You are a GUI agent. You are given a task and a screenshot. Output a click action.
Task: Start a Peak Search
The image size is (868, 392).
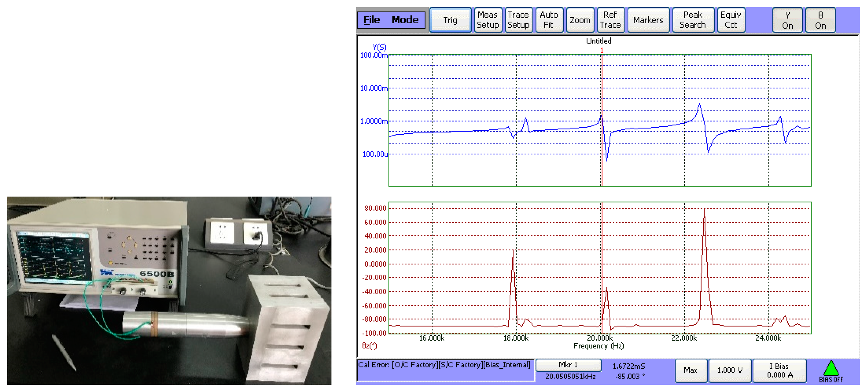(x=692, y=20)
